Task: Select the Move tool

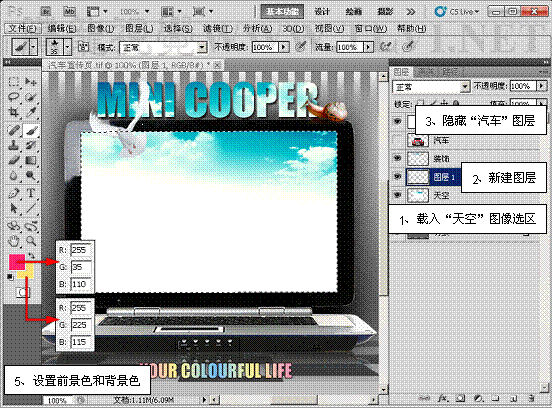Action: [31, 82]
